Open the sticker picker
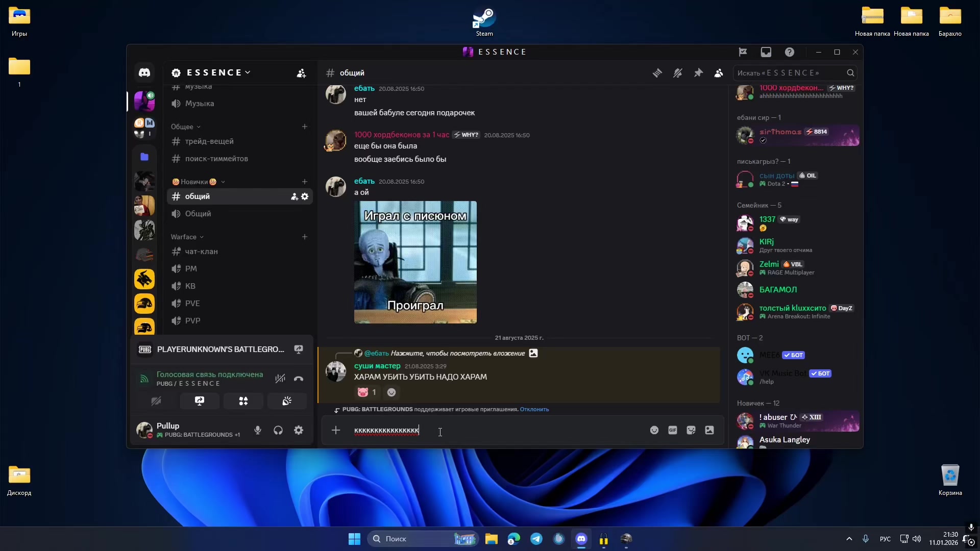The width and height of the screenshot is (980, 551). pos(691,430)
